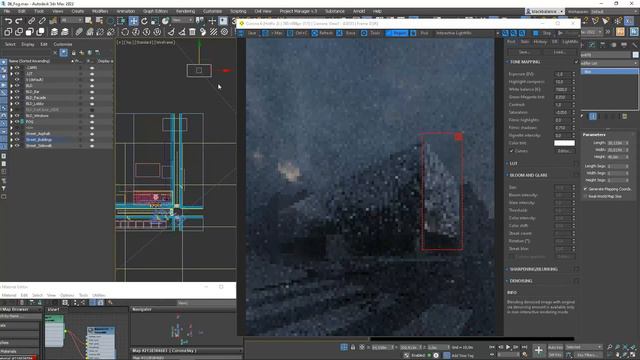Expand the BLD_Lobby layer row
Screen dimensions: 640x360
coord(11,104)
